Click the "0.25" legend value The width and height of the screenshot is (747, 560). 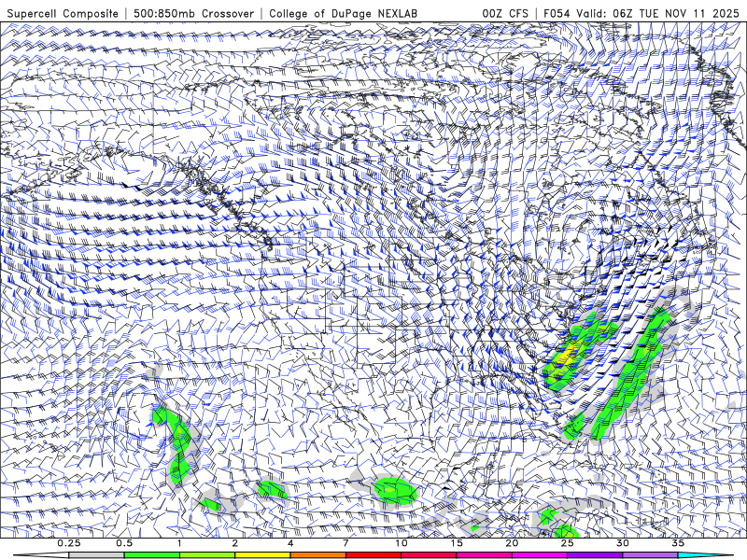pos(69,543)
